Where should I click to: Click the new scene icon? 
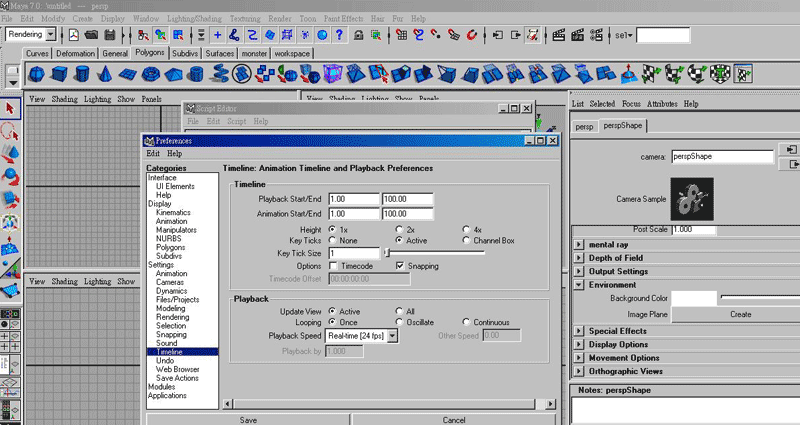pos(74,35)
